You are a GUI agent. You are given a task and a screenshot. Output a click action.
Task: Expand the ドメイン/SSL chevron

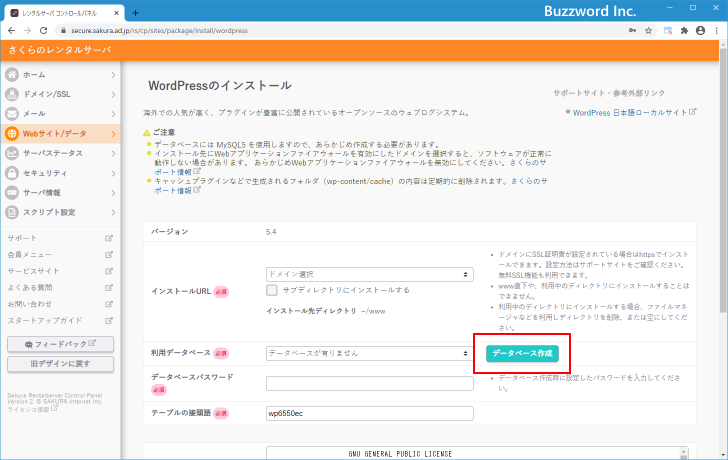(113, 94)
